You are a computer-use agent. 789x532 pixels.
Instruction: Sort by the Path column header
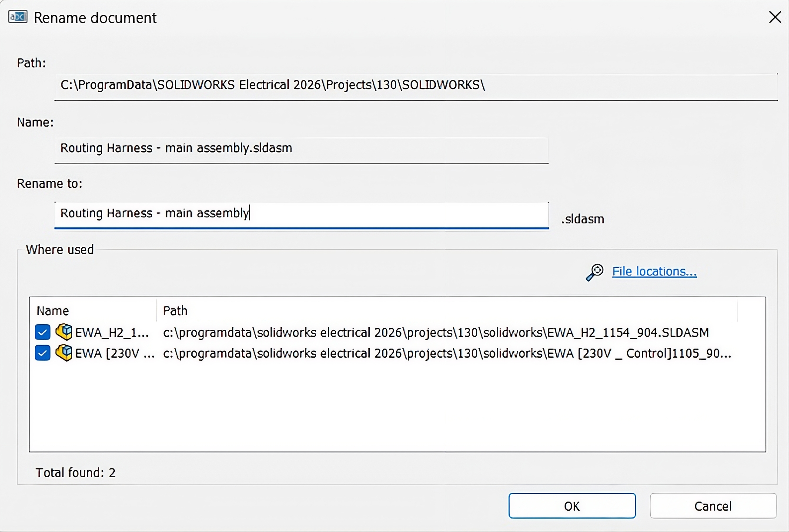447,311
